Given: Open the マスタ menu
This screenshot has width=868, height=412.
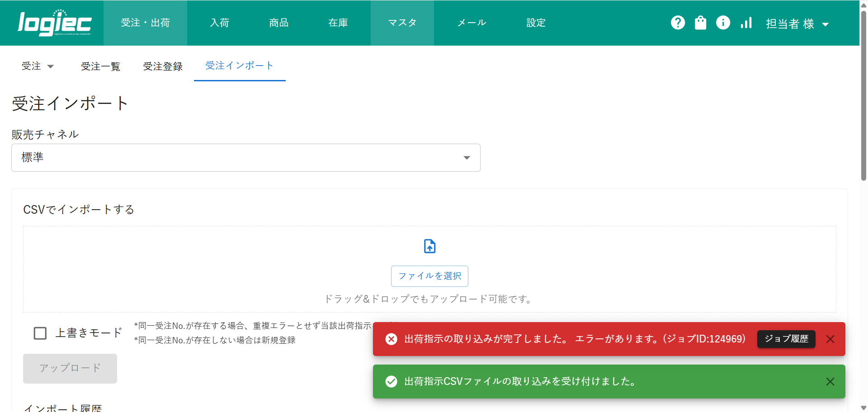Looking at the screenshot, I should [x=402, y=23].
